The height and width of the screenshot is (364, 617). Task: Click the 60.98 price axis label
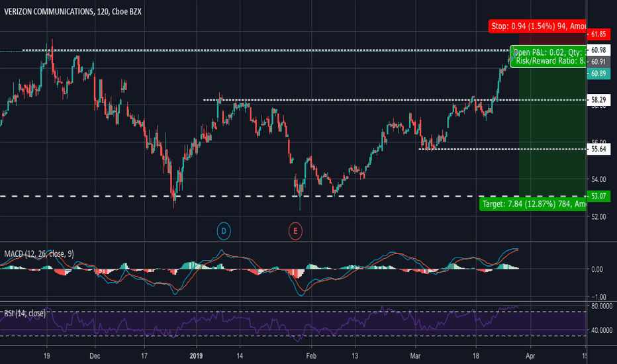click(x=598, y=50)
